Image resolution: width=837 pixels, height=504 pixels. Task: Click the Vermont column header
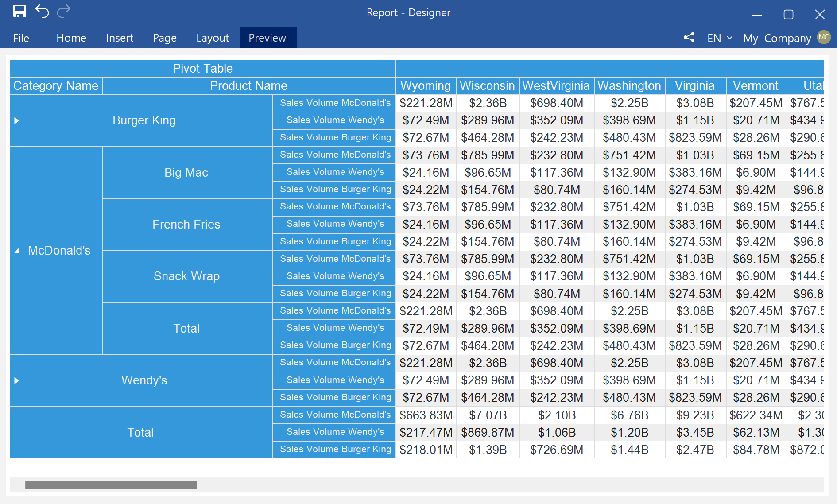756,86
